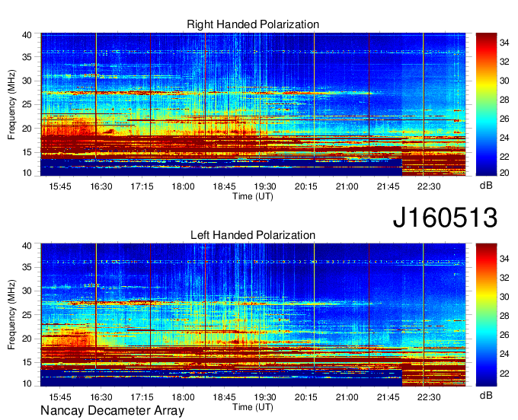This screenshot has height=420, width=518.
Task: Click the "Frequency (MHz)" axis label of Left Handed plot
Action: pos(11,315)
